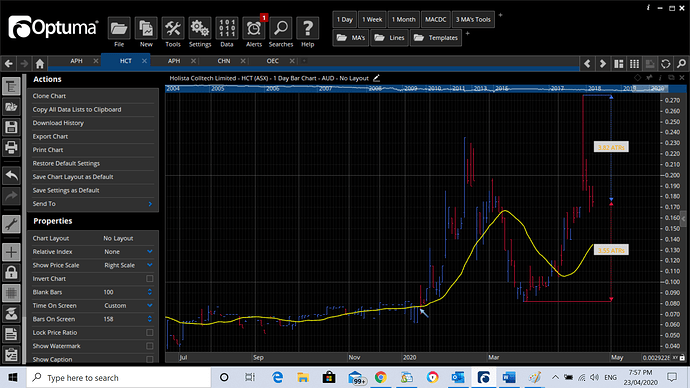
Task: Click the pencil edit icon beside chart title
Action: point(376,78)
